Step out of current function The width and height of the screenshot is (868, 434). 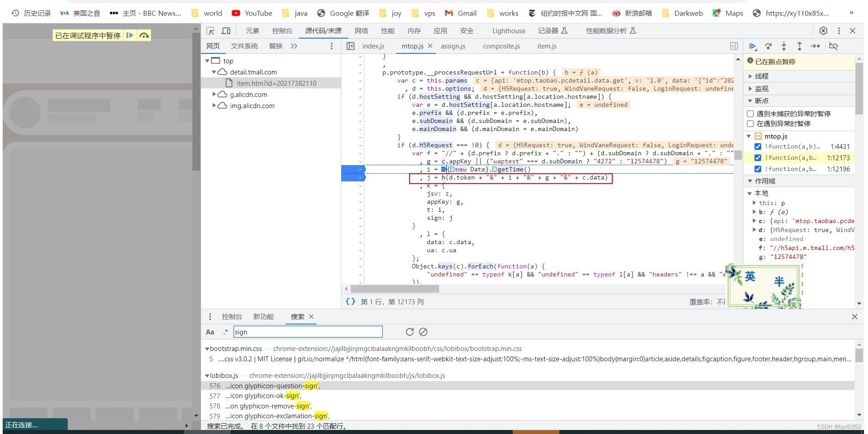pos(799,46)
